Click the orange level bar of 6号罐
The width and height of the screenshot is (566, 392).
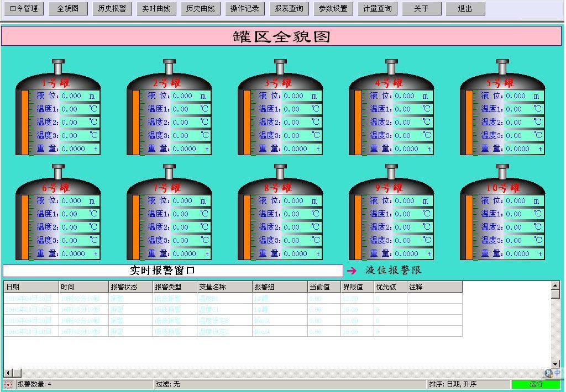tap(25, 227)
